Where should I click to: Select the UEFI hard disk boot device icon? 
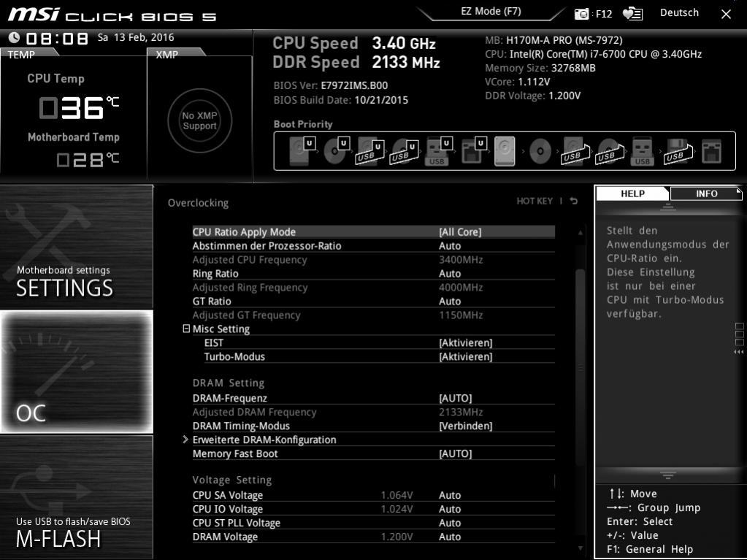(x=302, y=151)
